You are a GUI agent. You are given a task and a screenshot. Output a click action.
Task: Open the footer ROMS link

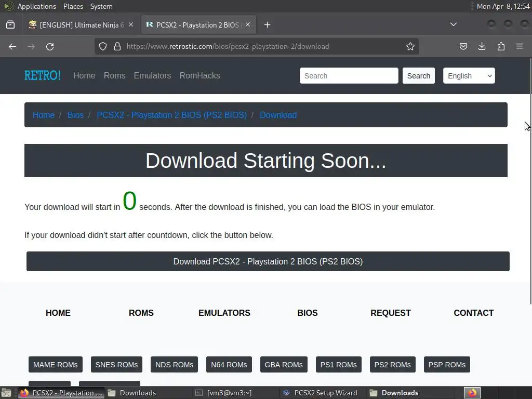click(141, 313)
